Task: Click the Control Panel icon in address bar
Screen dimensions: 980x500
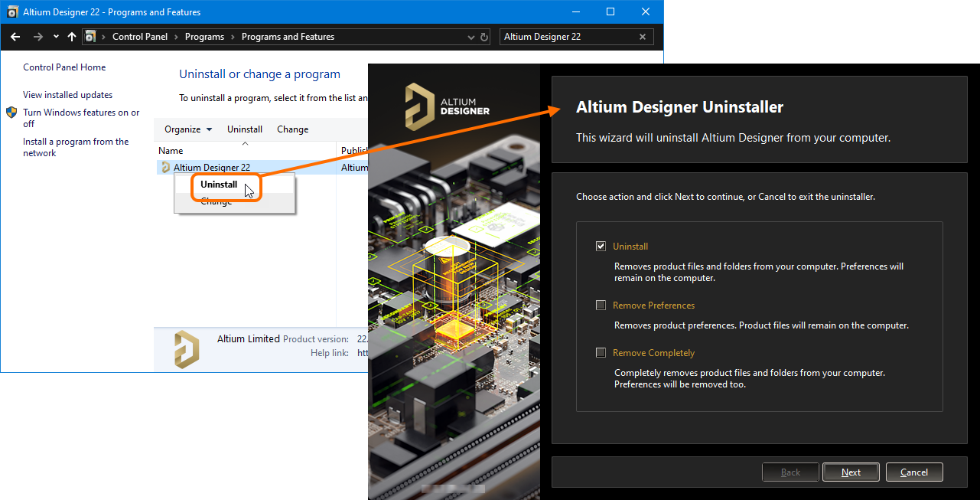Action: click(90, 37)
